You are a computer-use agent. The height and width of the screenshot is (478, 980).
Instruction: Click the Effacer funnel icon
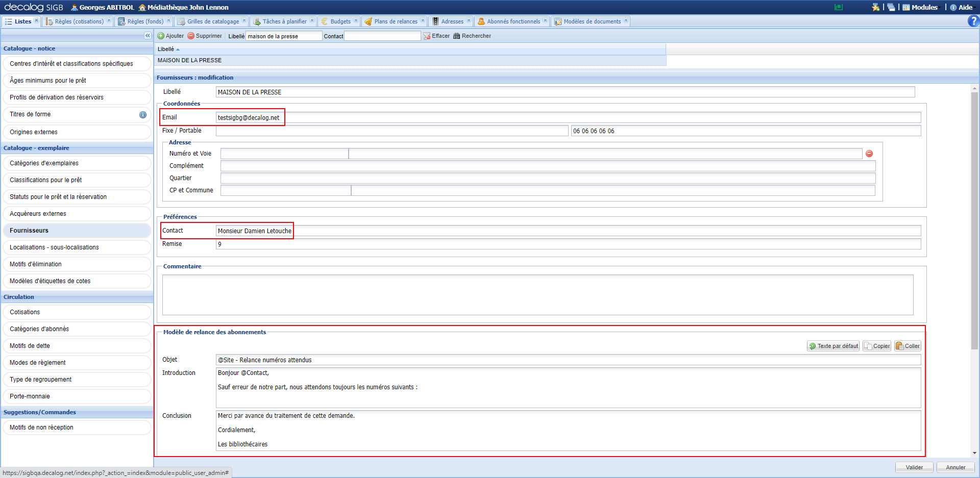click(x=427, y=36)
